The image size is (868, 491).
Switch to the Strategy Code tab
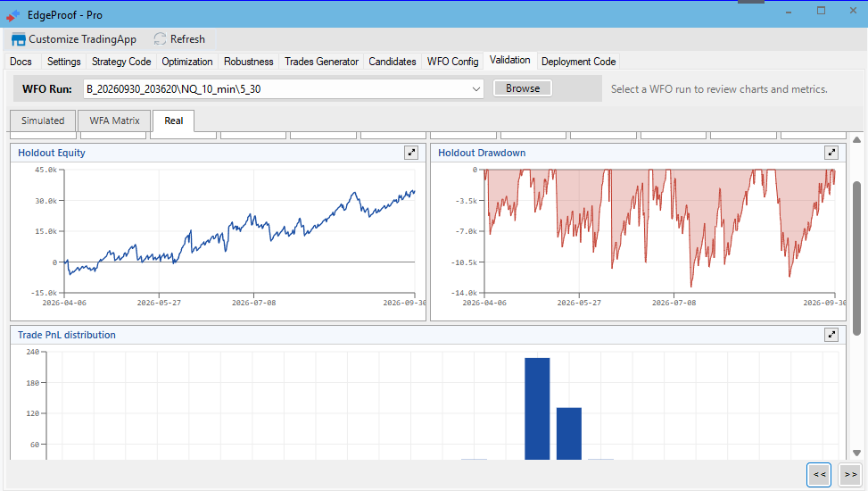click(121, 62)
